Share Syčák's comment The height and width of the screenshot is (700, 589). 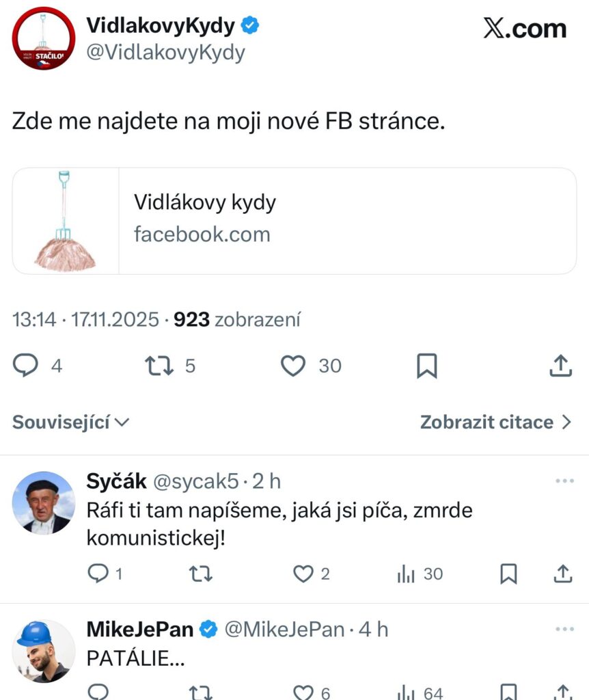tap(562, 574)
